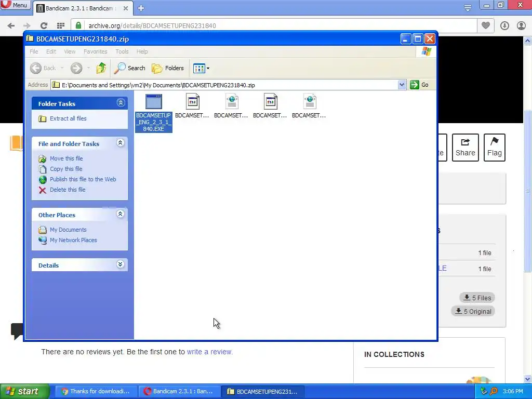
Task: Click the 5 Original download button
Action: (473, 311)
